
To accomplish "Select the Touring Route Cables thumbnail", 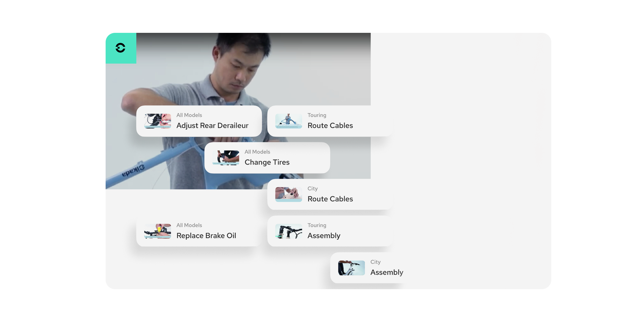I will [x=289, y=121].
